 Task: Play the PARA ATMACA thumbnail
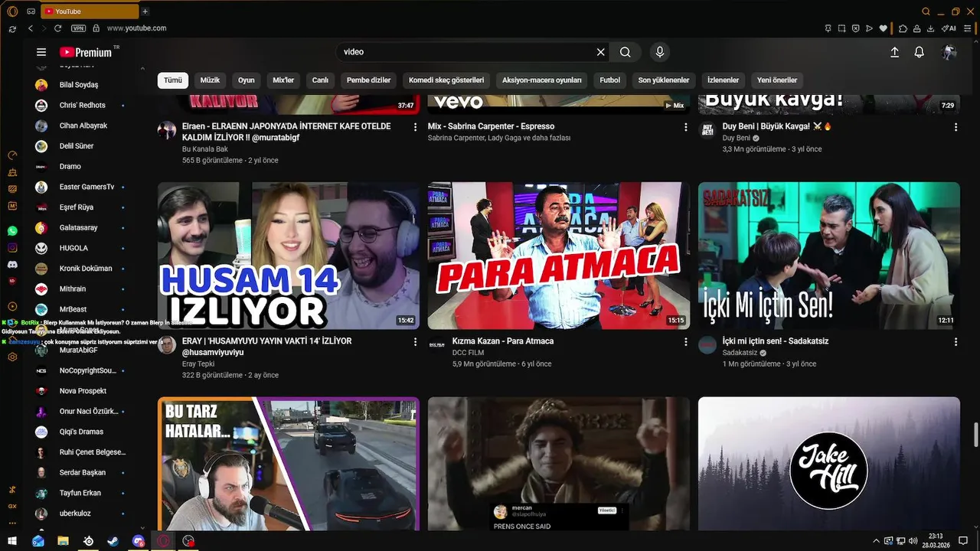(559, 256)
